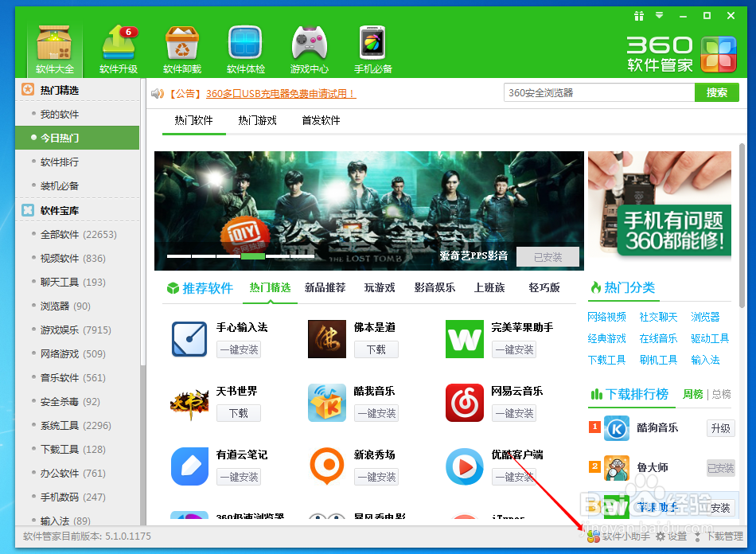
Task: Click the 完美苹果助手 app icon
Action: pos(464,339)
